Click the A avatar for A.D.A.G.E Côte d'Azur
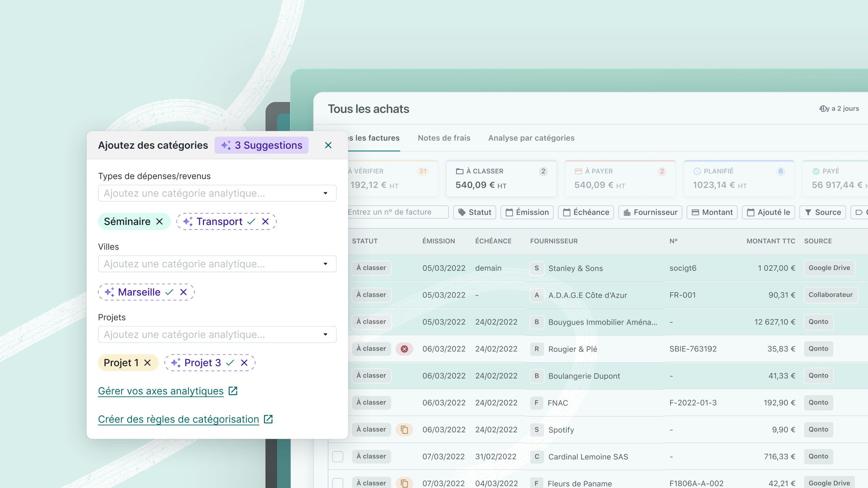The width and height of the screenshot is (868, 488). coord(537,295)
